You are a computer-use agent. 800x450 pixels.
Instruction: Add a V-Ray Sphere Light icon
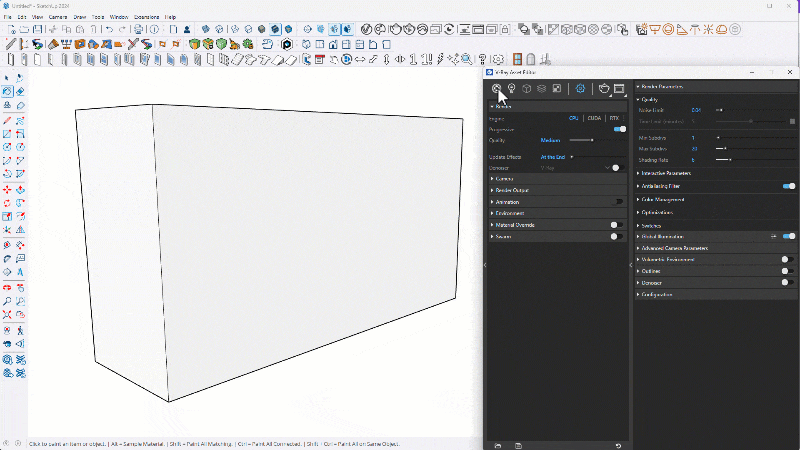668,30
